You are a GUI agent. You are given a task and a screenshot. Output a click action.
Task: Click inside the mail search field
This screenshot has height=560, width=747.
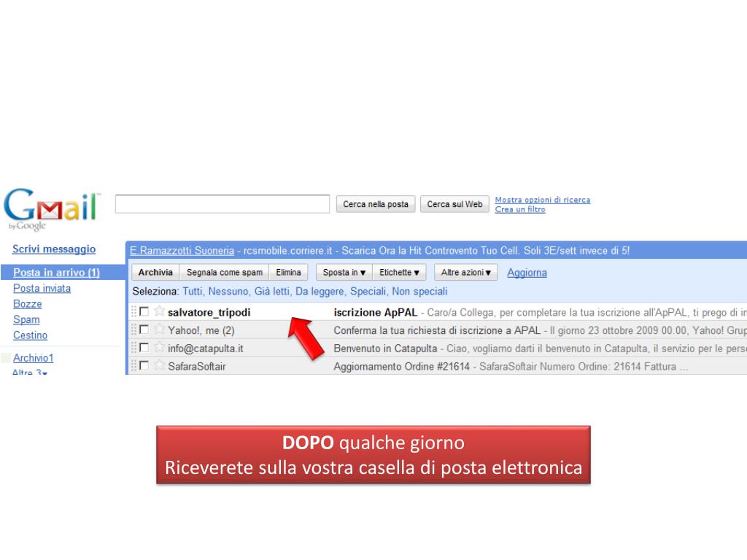pyautogui.click(x=222, y=204)
